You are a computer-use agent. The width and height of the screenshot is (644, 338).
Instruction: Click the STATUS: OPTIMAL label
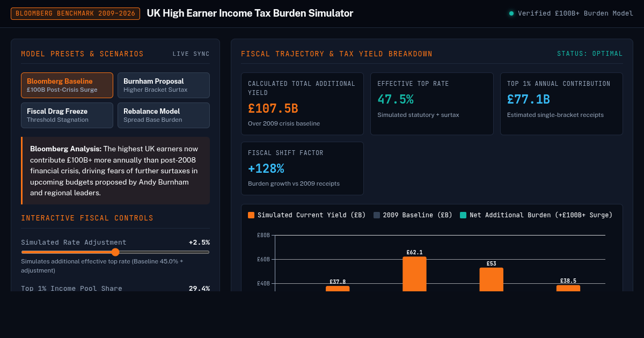tap(590, 54)
